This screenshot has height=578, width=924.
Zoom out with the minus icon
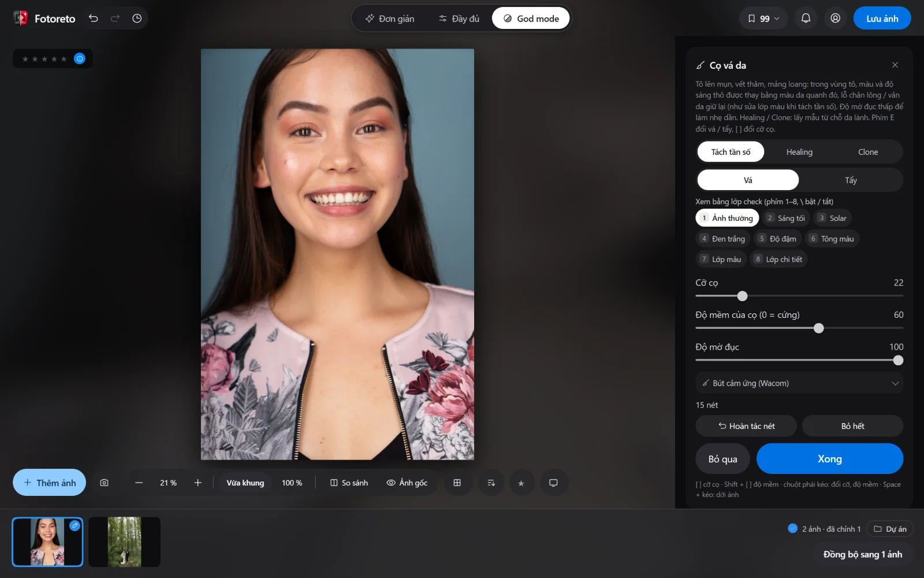139,483
